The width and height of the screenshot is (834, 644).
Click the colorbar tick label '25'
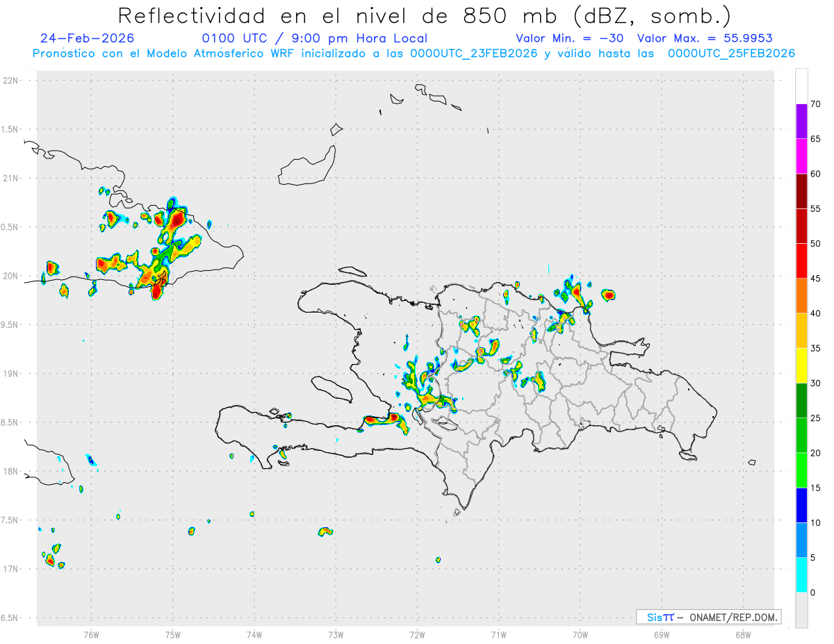point(816,418)
